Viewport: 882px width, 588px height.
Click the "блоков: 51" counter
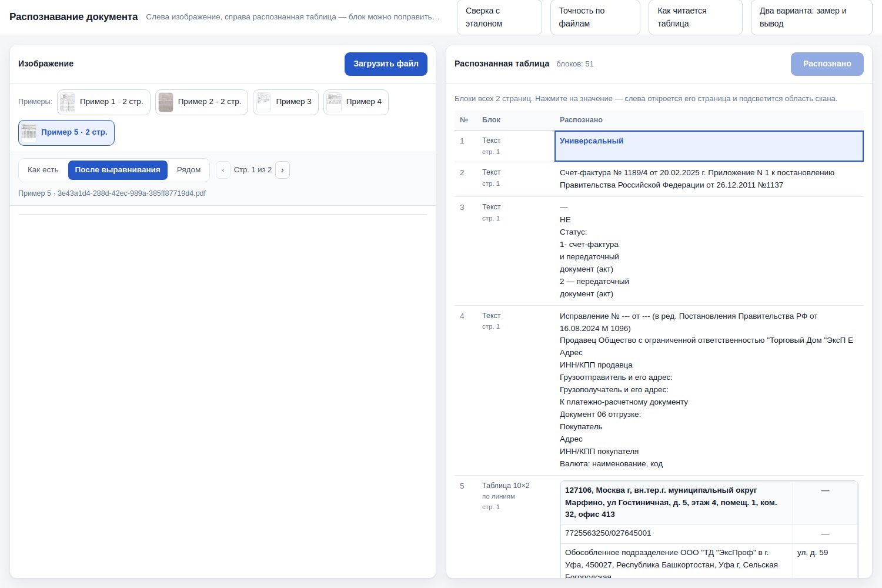click(x=575, y=64)
